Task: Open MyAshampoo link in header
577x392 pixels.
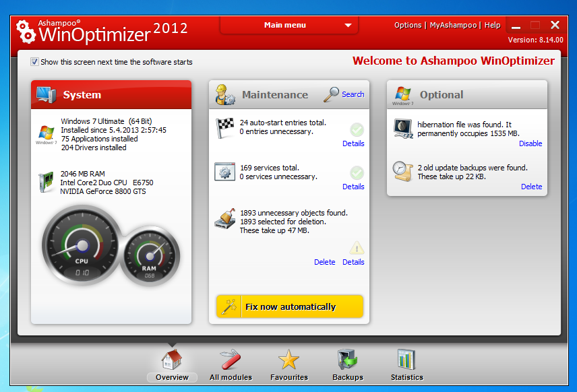Action: coord(454,25)
